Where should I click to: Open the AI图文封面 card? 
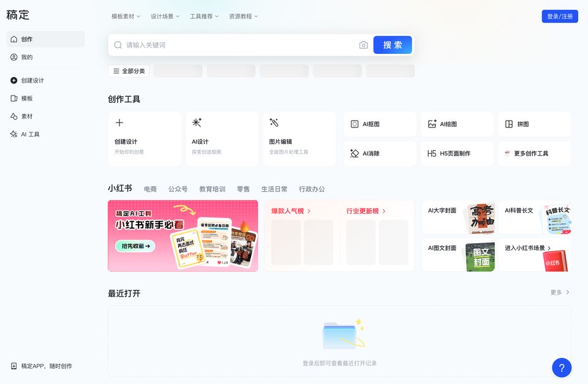click(x=458, y=255)
